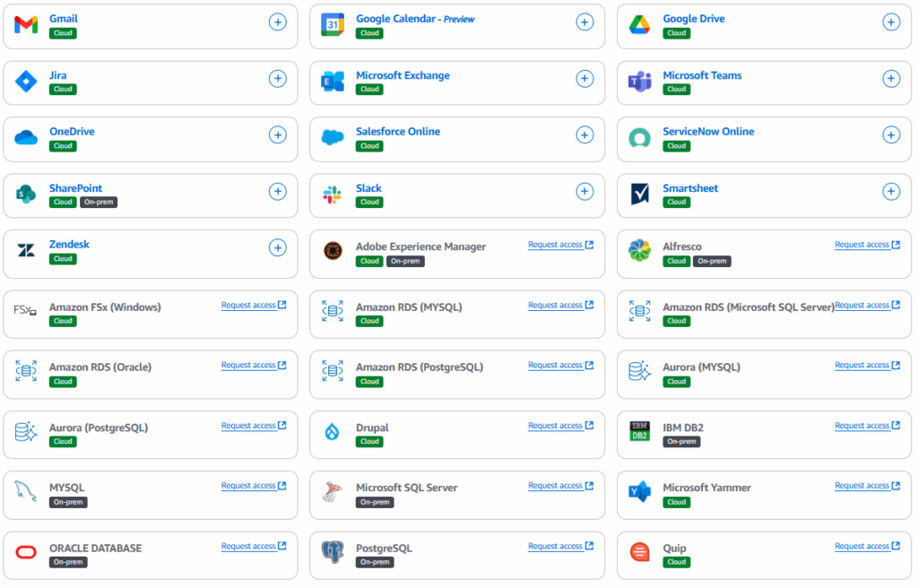Click the Quip logo icon
The width and height of the screenshot is (918, 588).
639,551
